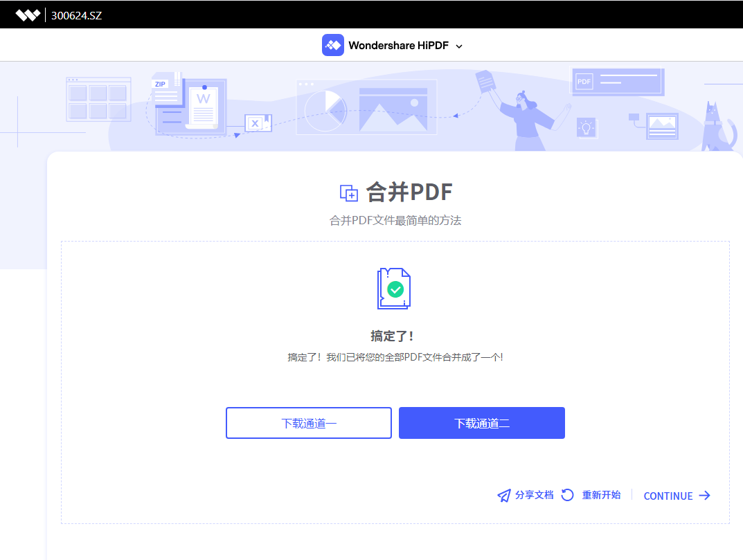Click the blue arrow icon after CONTINUE

[x=706, y=496]
